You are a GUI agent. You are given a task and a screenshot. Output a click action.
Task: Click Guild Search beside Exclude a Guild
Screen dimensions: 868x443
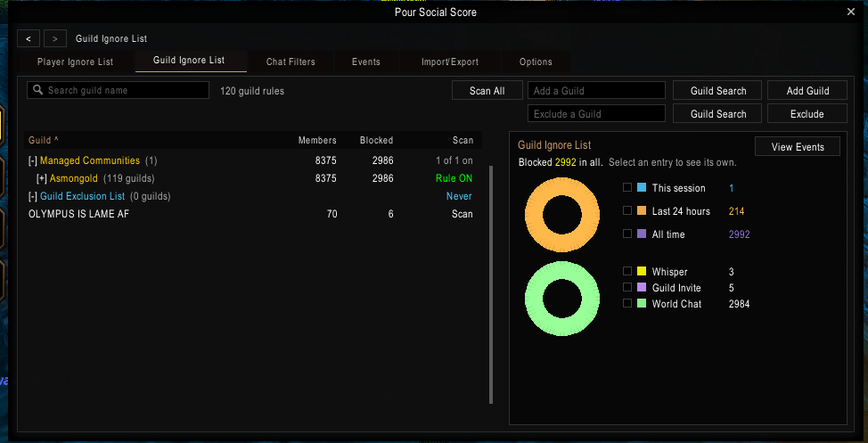pos(718,114)
